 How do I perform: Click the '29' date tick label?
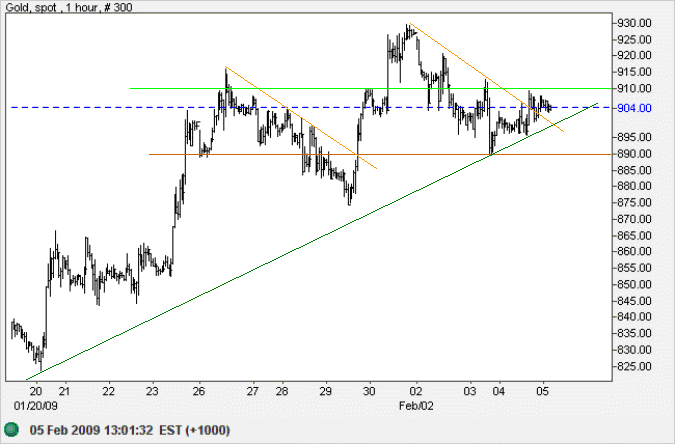pos(326,391)
